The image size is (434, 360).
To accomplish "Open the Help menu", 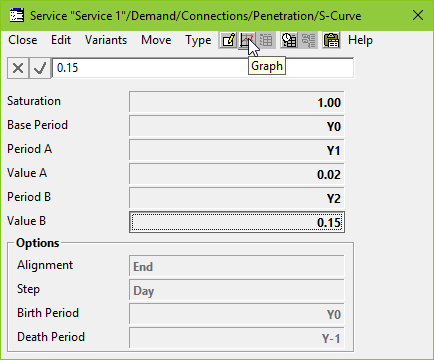I will pos(360,40).
